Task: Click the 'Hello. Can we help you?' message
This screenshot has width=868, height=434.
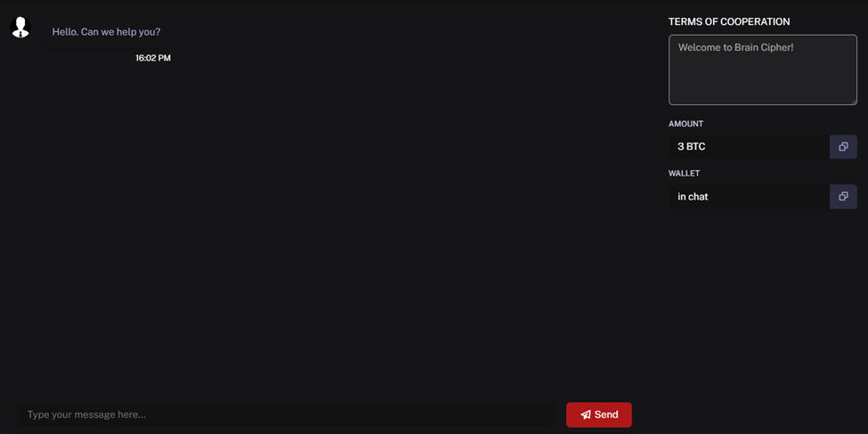Action: [106, 31]
